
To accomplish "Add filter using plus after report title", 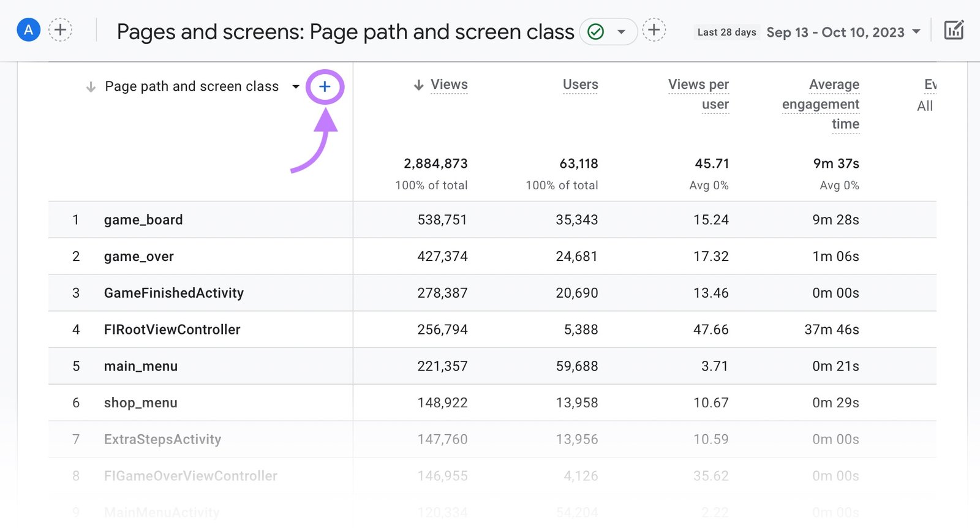I will [654, 30].
